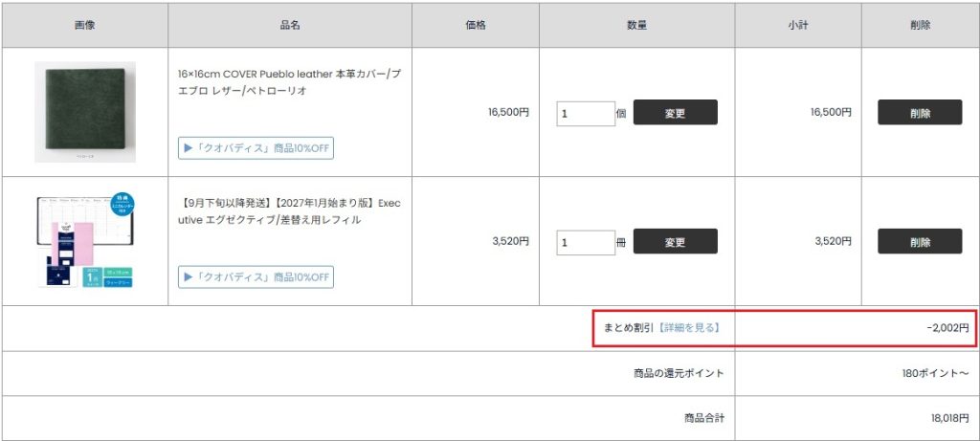Focus the quantity field for the leather cover
The width and height of the screenshot is (980, 441).
point(586,114)
